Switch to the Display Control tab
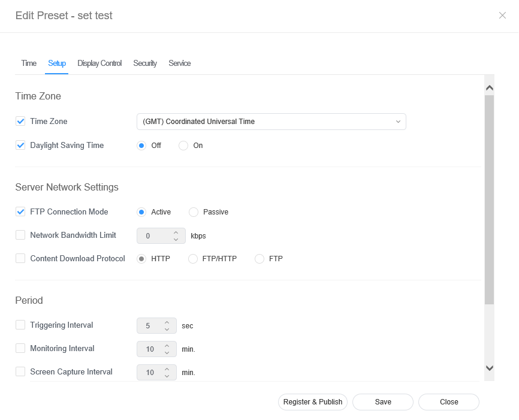Image resolution: width=519 pixels, height=420 pixels. coord(99,64)
